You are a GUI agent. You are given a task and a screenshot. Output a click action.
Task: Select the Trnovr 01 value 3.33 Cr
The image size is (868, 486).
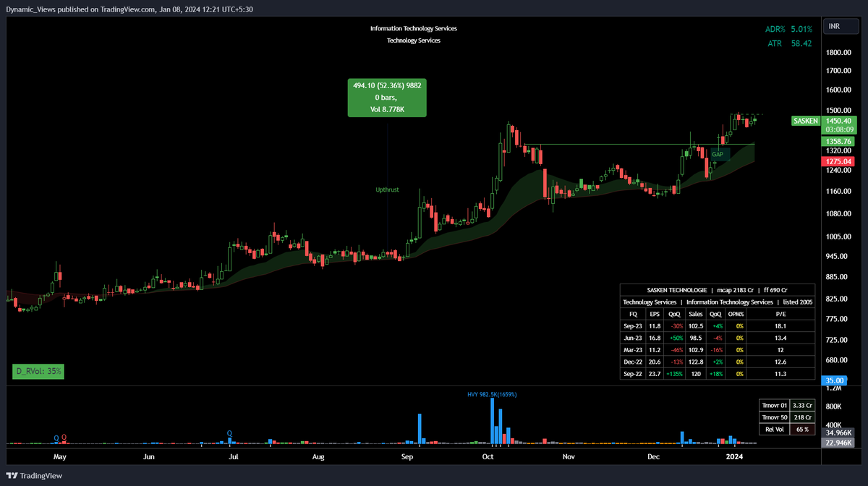[802, 405]
